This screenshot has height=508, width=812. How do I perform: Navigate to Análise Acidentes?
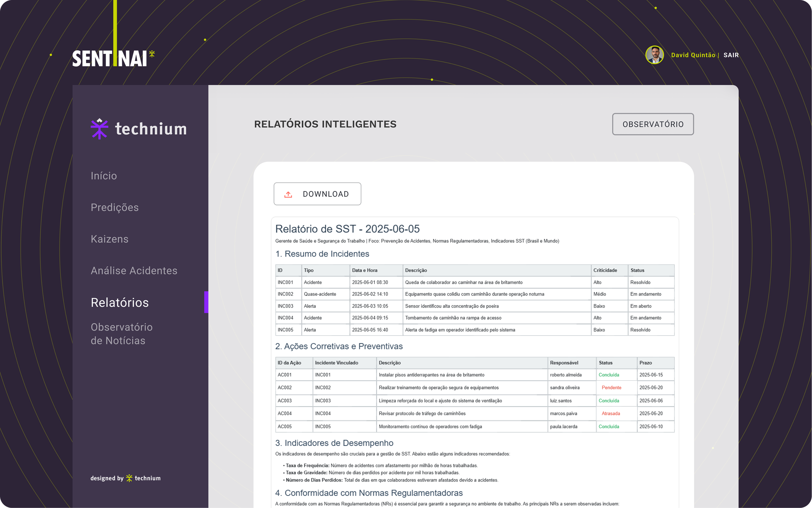click(x=134, y=270)
